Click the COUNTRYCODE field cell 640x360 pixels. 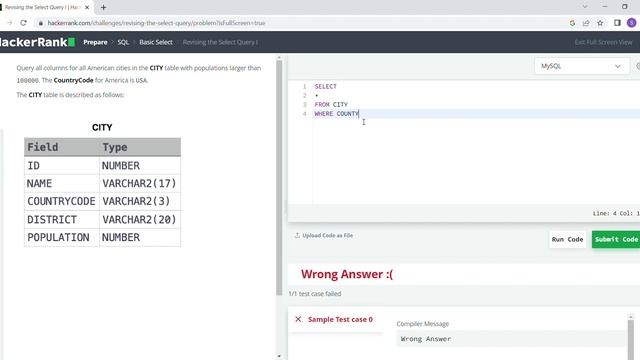[x=62, y=201]
